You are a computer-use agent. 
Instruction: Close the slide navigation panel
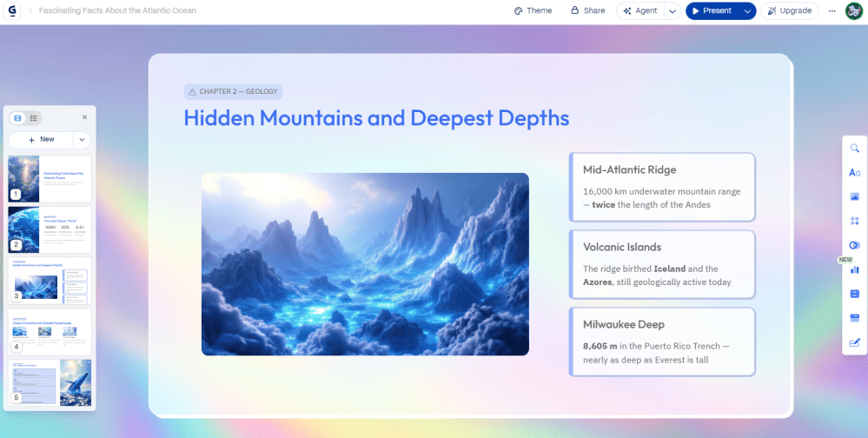[84, 117]
